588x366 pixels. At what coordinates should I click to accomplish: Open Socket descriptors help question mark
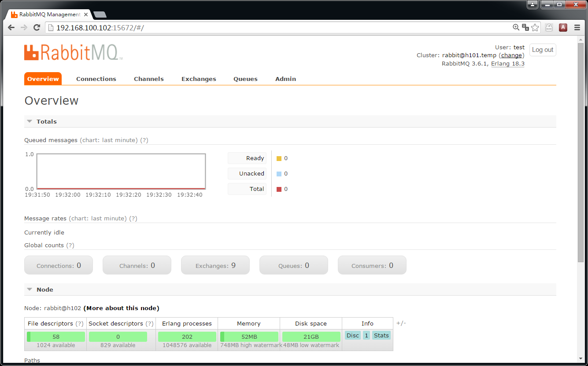149,323
